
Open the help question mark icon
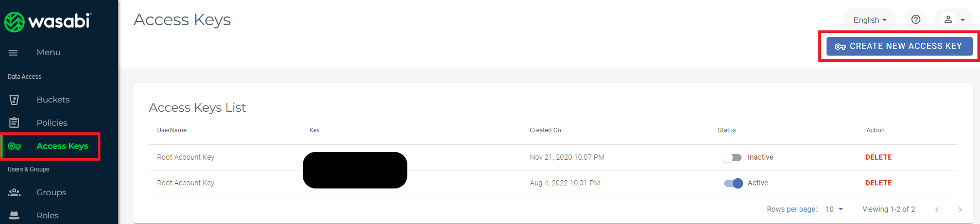(x=916, y=20)
